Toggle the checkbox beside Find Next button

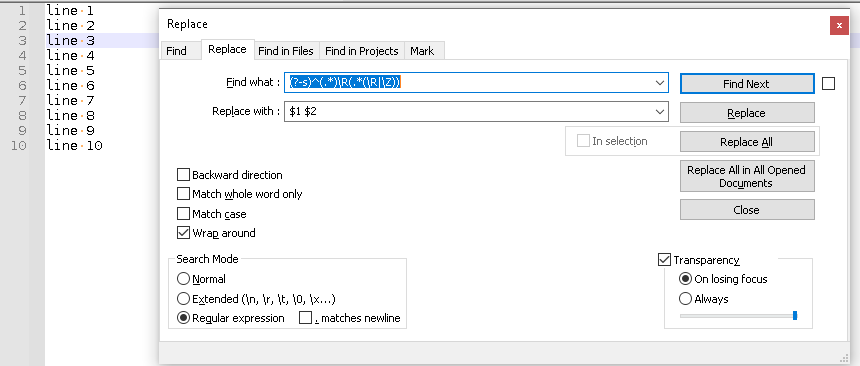829,84
